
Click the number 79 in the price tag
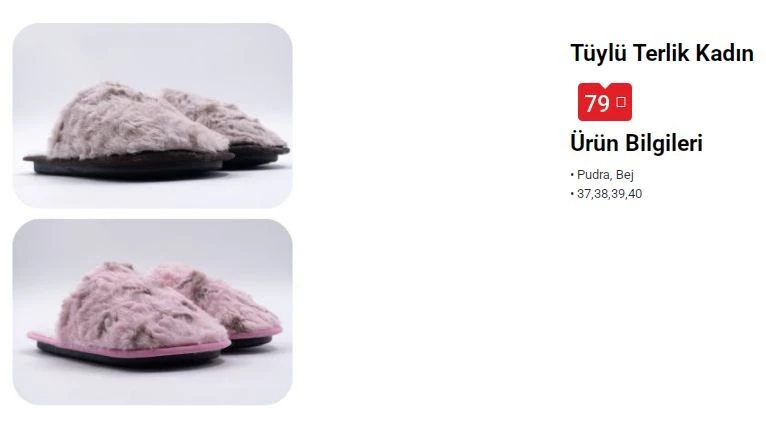pos(597,103)
